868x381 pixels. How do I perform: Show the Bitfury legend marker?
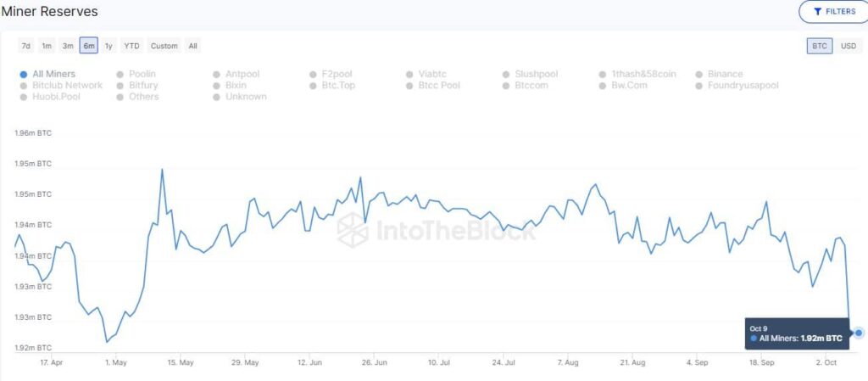point(120,86)
